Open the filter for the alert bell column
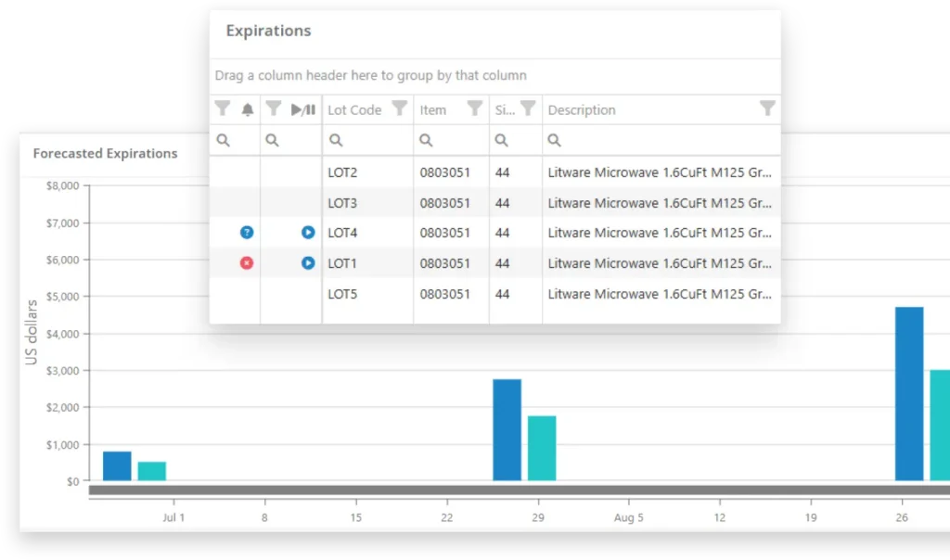950x560 pixels. pos(223,109)
